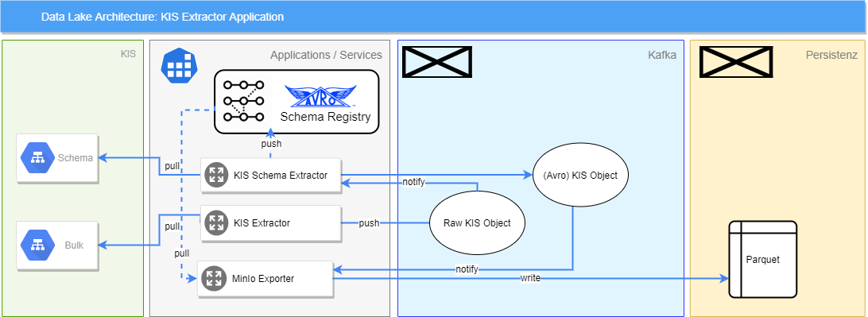Click the 'push' label beside KIS Extractor

[370, 223]
